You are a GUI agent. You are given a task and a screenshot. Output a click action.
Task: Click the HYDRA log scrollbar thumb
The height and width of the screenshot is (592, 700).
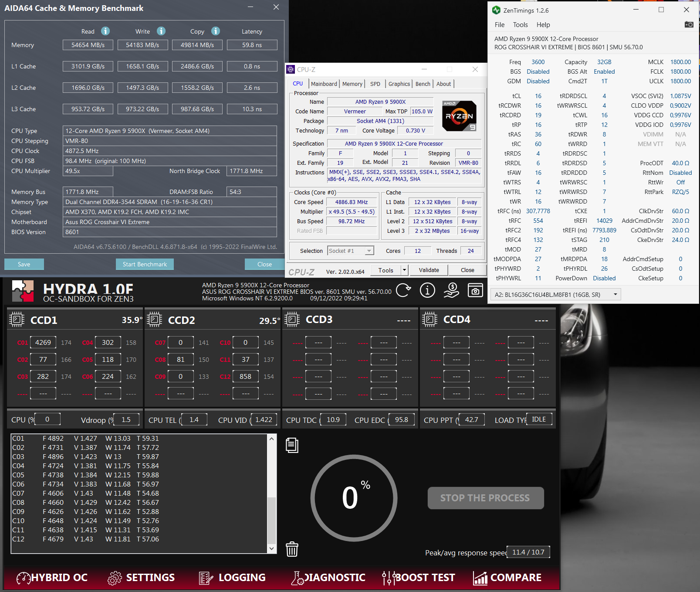[x=271, y=521]
